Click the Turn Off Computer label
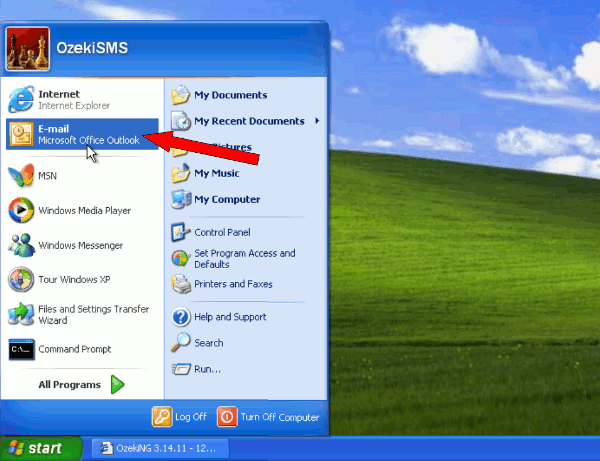 [x=280, y=417]
